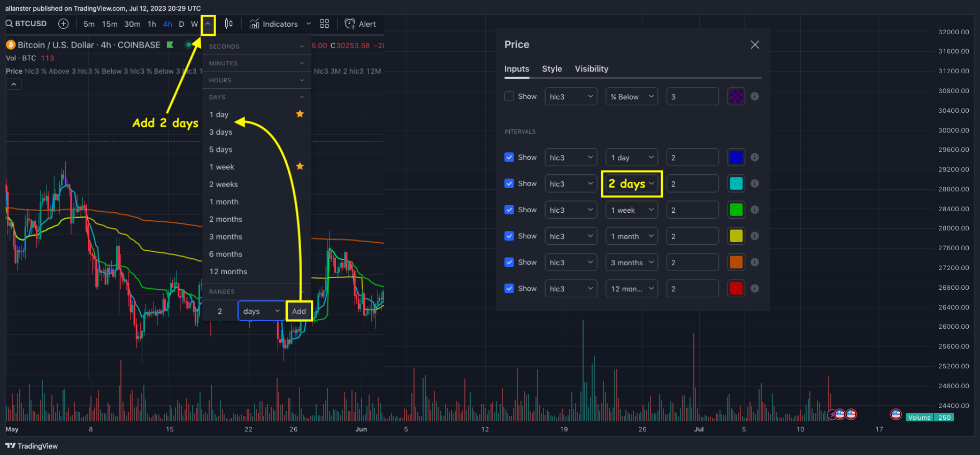Toggle Show checkbox for % Below row
Screen dimensions: 980x455
pyautogui.click(x=509, y=96)
